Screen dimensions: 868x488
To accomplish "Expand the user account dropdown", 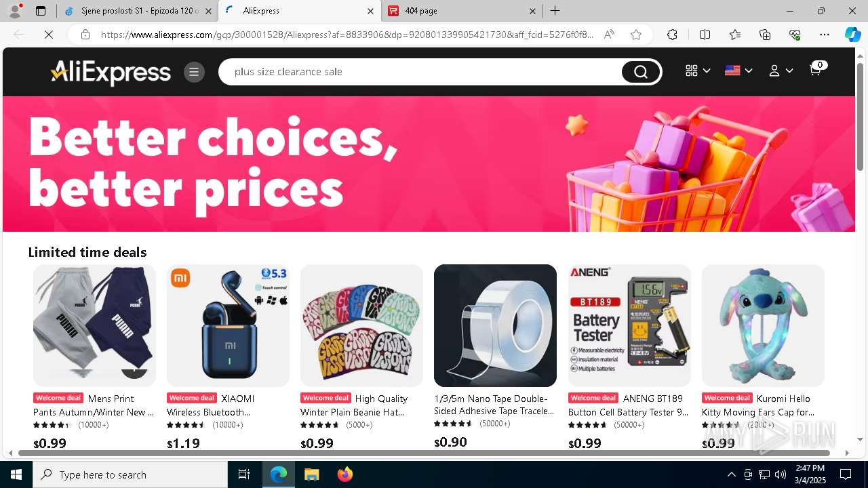I will [x=781, y=70].
